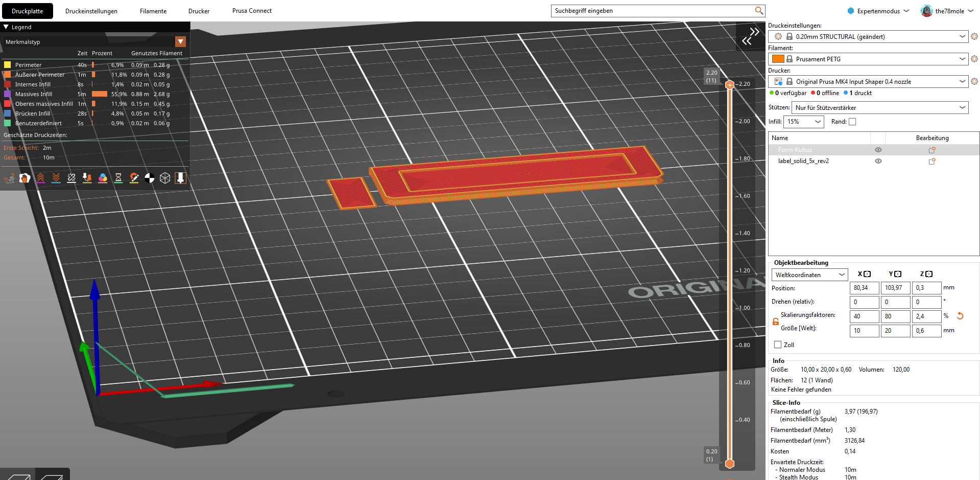Click the Benutzerdefiniert legend row
Screen dimensions: 980x480
click(95, 123)
